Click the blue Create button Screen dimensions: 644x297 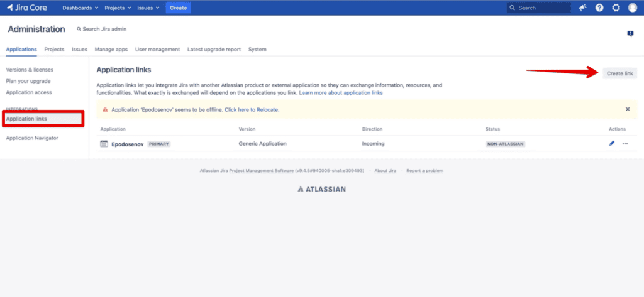[x=178, y=8]
